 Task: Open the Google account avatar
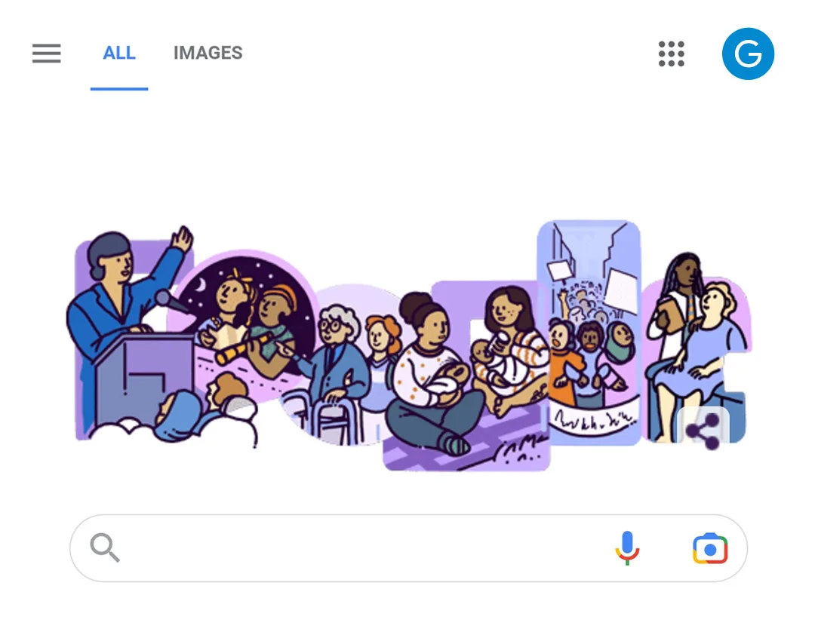(x=748, y=54)
